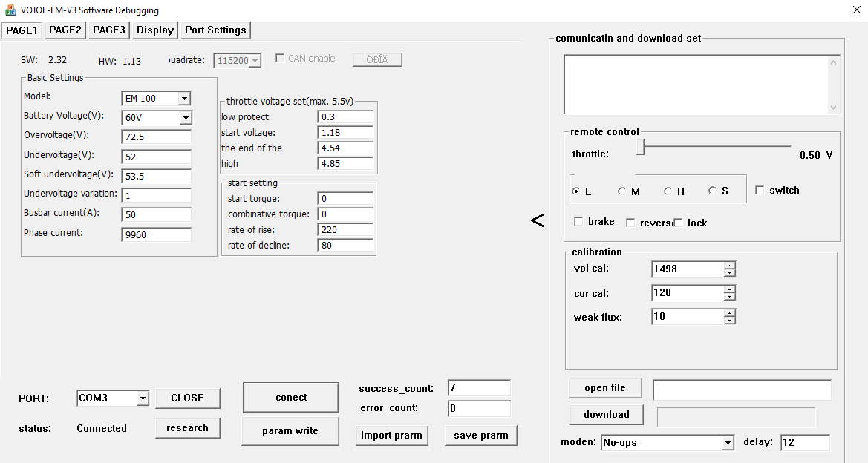Switch to the PAGE2 tab
Screen dimensions: 868x463
(65, 30)
